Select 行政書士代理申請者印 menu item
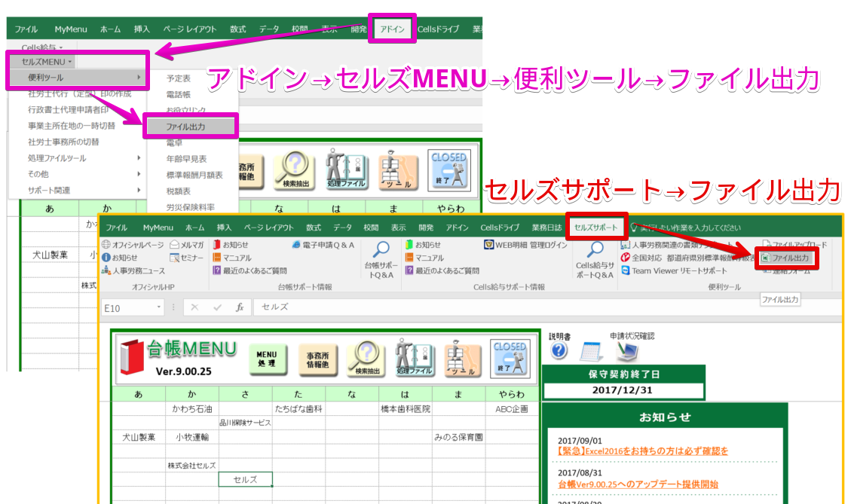This screenshot has height=504, width=854. point(69,110)
